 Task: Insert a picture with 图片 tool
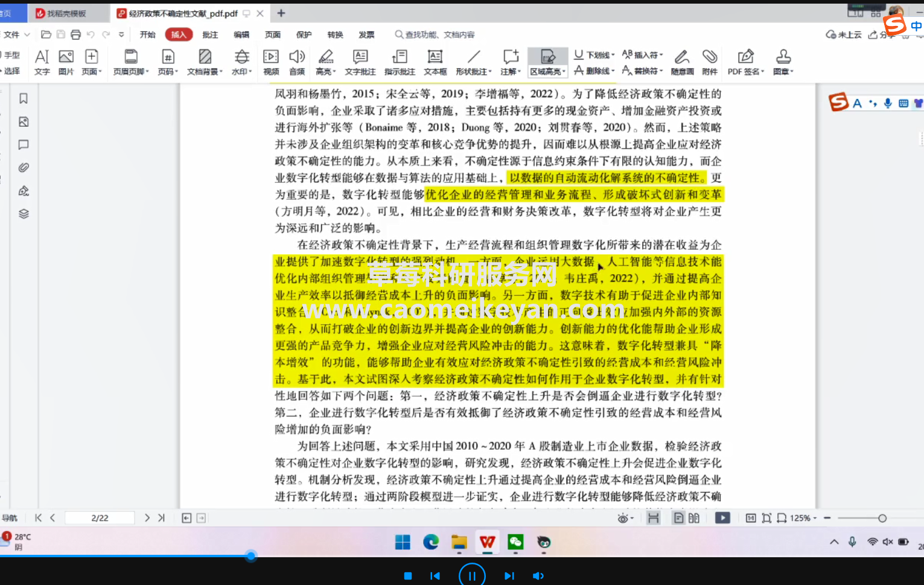[66, 62]
